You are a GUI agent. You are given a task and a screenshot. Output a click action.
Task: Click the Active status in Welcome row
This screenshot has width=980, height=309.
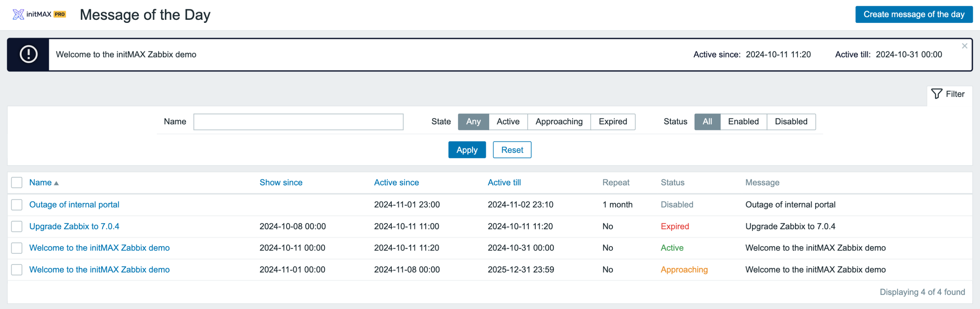pos(672,248)
